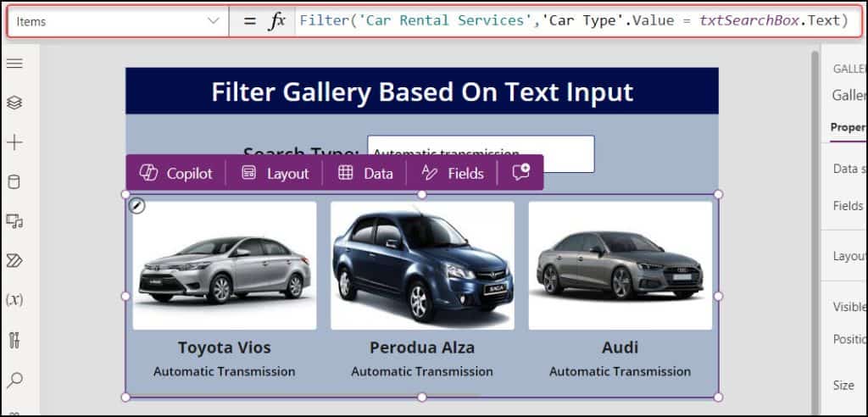Select the Audi car image
868x417 pixels.
click(x=620, y=265)
